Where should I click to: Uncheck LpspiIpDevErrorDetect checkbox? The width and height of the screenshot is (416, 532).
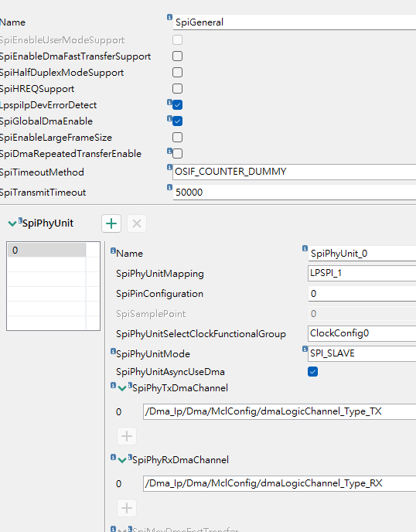178,105
